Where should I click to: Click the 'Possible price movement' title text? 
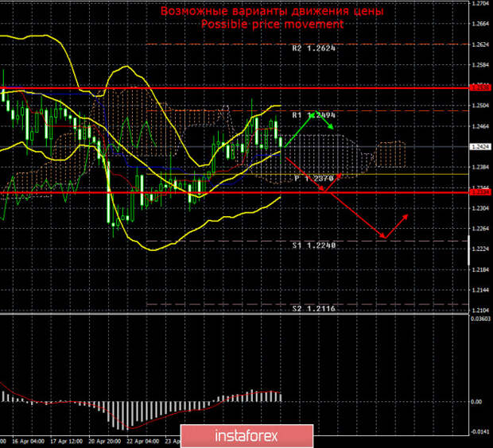[272, 24]
